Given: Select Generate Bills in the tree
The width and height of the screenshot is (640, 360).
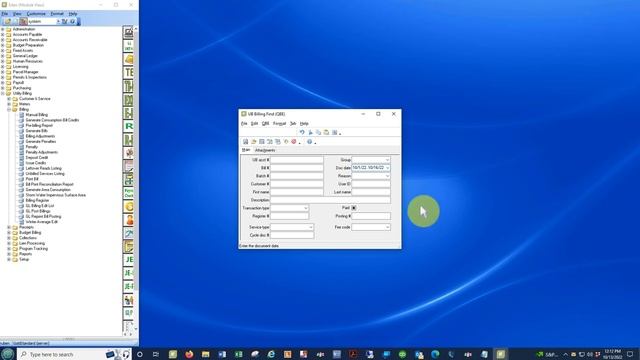Looking at the screenshot, I should tap(36, 131).
